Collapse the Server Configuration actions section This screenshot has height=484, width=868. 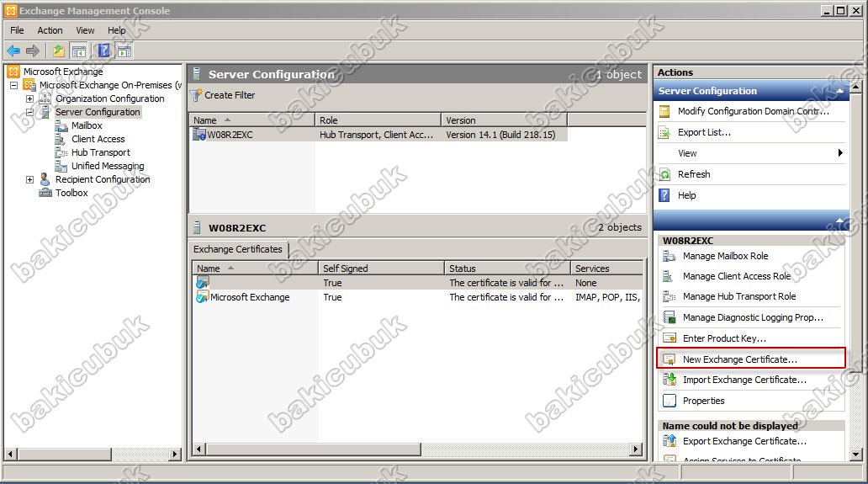click(839, 91)
